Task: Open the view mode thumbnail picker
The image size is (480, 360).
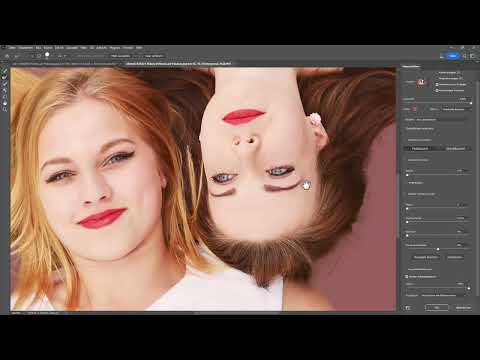Action: (x=422, y=82)
